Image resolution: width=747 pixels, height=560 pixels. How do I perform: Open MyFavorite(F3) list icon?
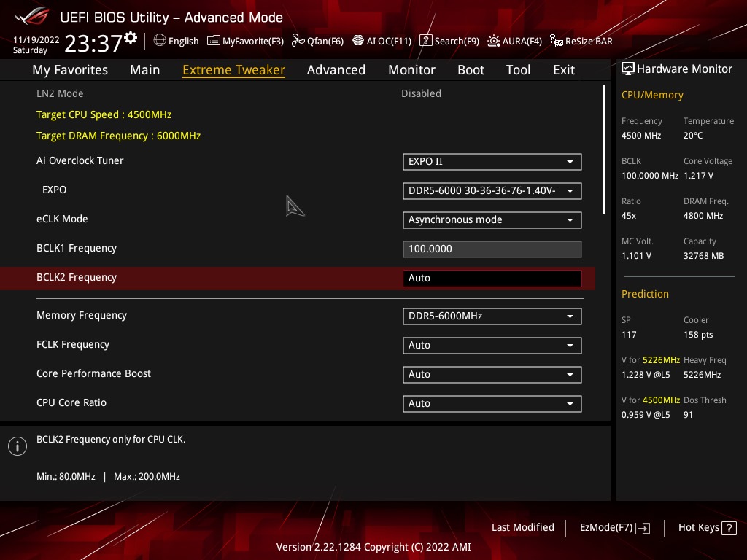(x=214, y=41)
